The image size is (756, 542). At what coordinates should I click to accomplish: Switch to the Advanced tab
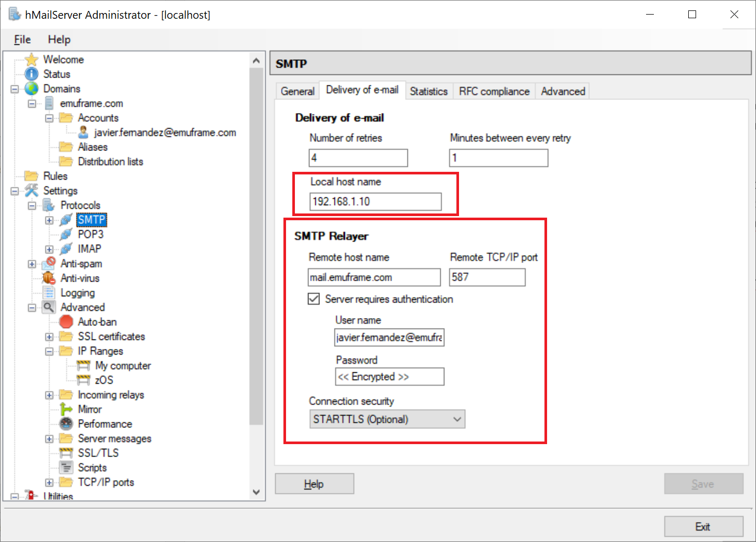pyautogui.click(x=563, y=91)
